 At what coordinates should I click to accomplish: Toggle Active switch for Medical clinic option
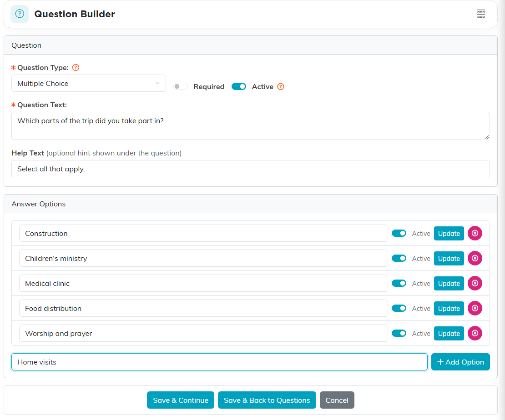pos(399,283)
